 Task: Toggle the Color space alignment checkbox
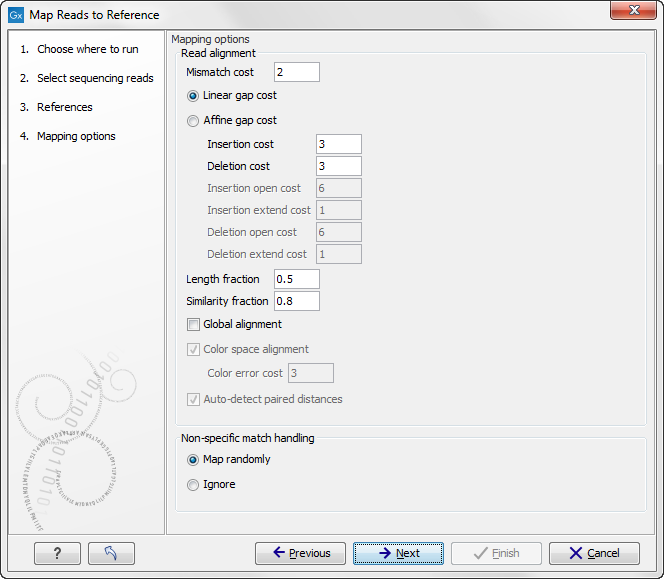[193, 350]
